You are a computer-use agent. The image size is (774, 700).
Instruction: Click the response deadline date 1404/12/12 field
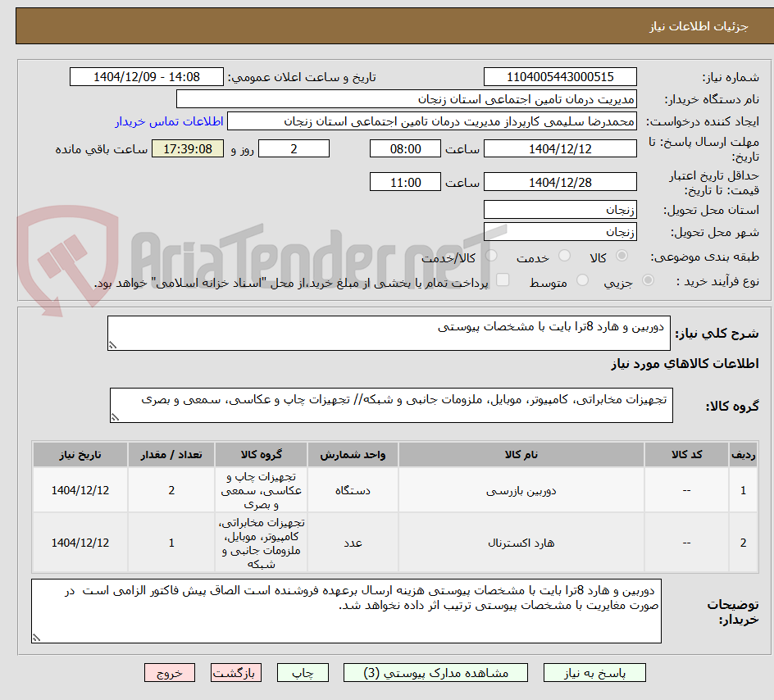(560, 148)
